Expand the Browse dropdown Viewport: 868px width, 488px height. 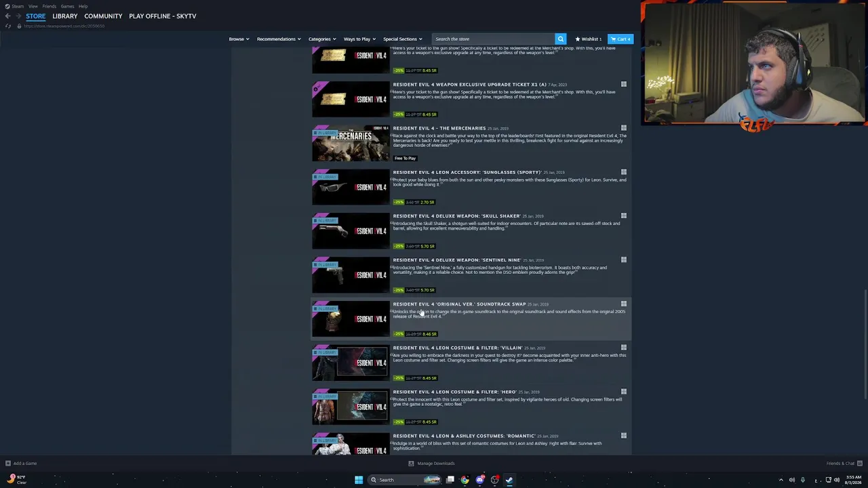point(239,39)
